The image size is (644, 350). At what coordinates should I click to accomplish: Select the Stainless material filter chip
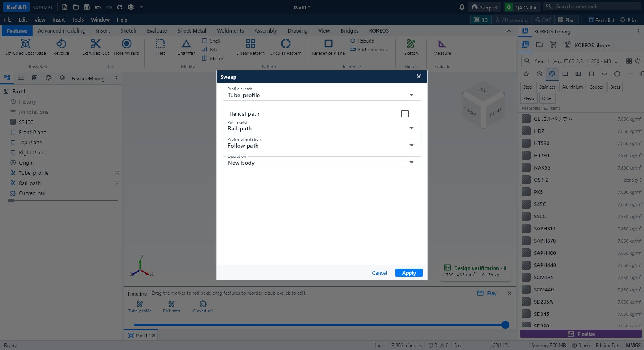click(x=547, y=87)
